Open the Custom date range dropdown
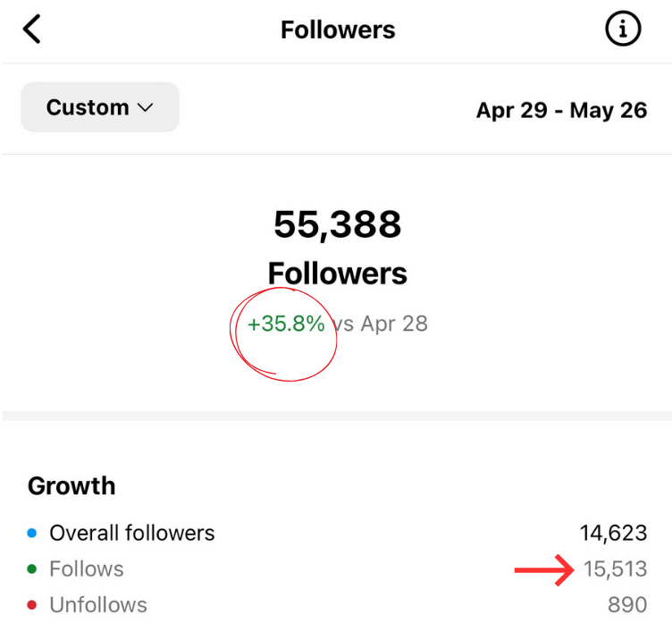Viewport: 672px width, 640px height. [99, 107]
